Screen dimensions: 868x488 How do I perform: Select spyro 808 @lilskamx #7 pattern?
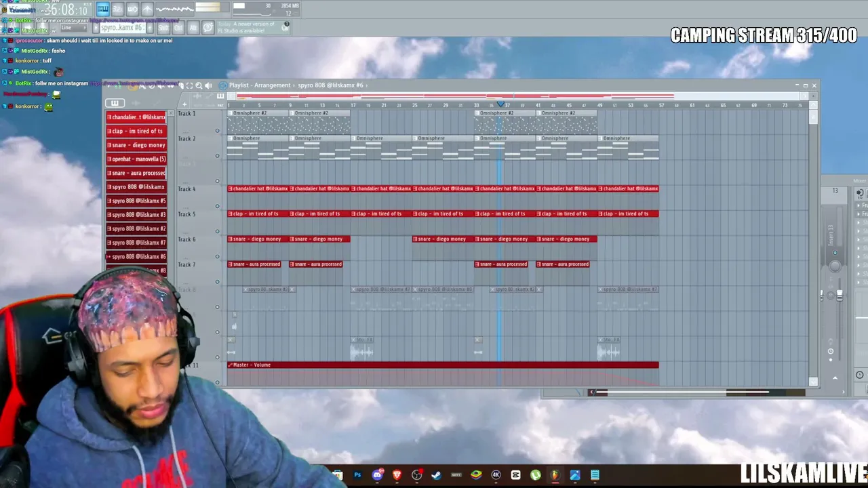136,243
